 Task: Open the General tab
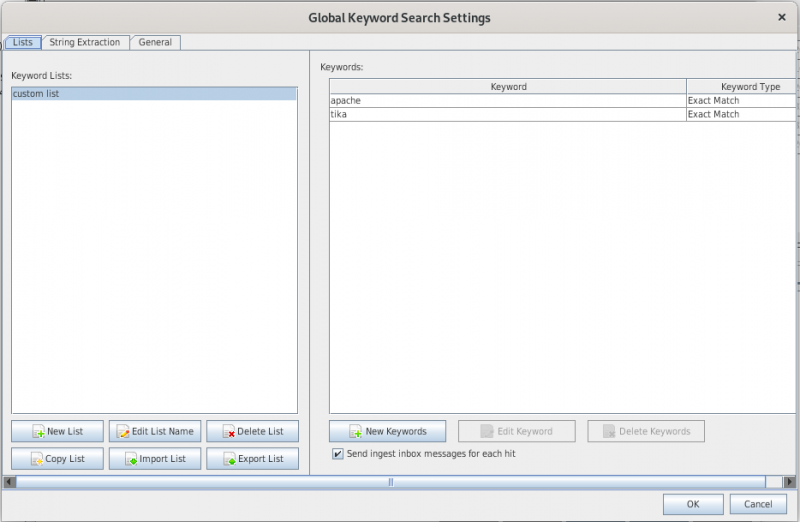[155, 42]
